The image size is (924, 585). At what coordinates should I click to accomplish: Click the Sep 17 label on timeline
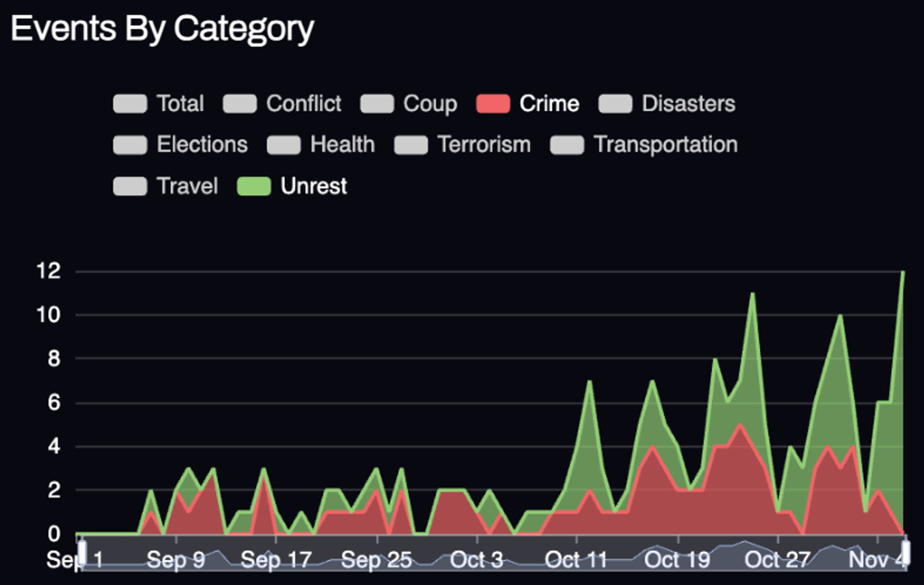pyautogui.click(x=276, y=559)
